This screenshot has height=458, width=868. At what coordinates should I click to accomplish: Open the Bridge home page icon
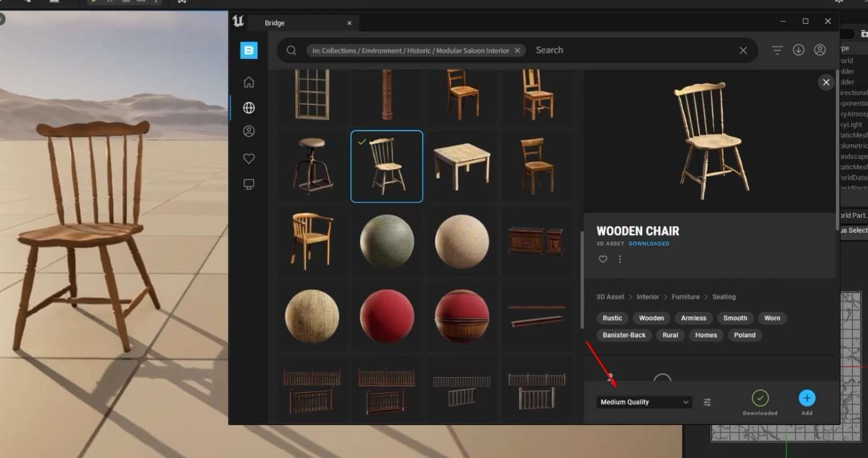249,82
